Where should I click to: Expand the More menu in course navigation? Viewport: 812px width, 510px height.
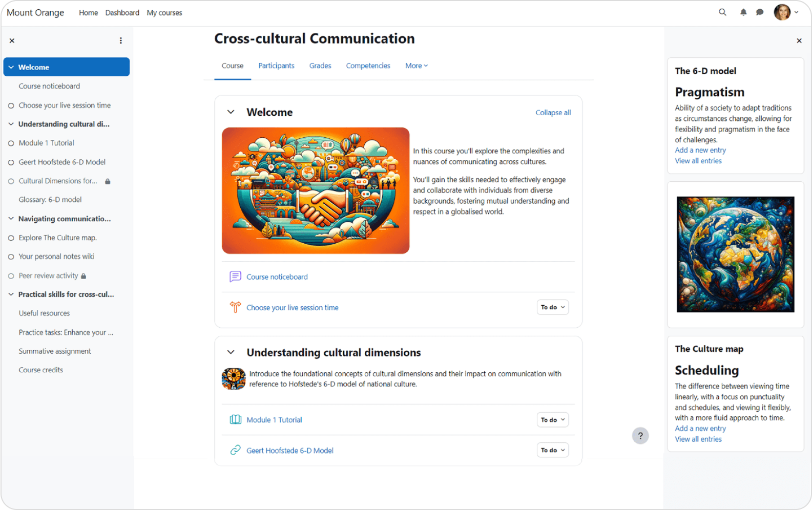417,66
